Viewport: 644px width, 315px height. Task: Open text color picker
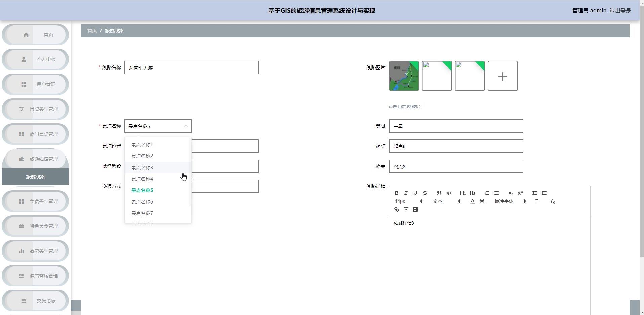coord(472,201)
